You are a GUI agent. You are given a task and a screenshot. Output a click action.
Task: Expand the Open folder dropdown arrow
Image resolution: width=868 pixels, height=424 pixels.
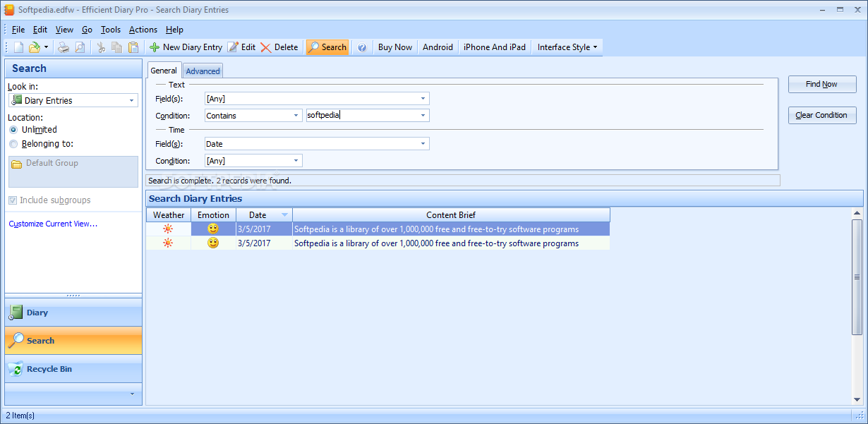[x=46, y=47]
